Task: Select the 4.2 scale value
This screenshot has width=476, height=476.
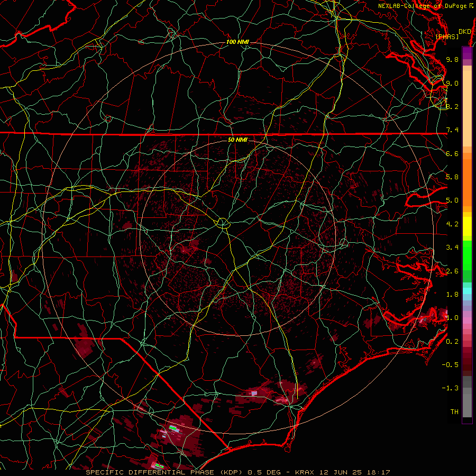Action: pos(452,224)
